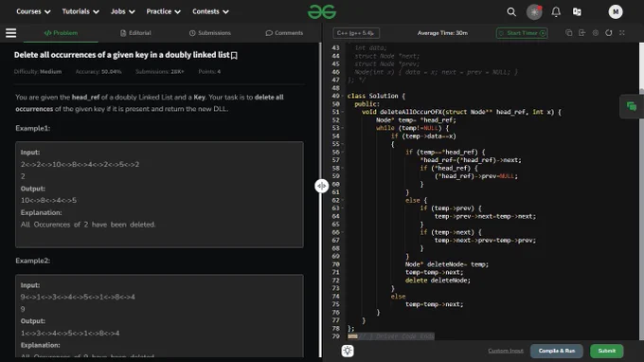Expand the Contests dropdown
The image size is (644, 362).
point(210,12)
